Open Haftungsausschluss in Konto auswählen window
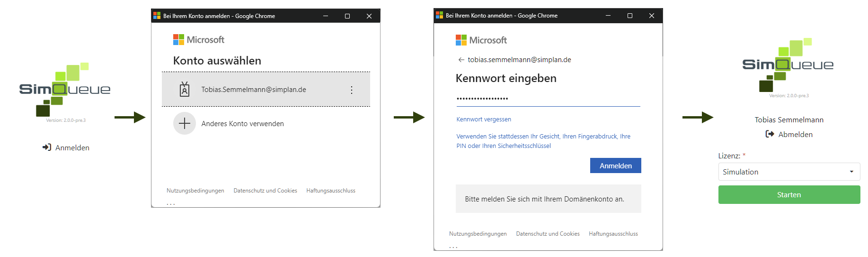The width and height of the screenshot is (868, 257). pos(331,191)
